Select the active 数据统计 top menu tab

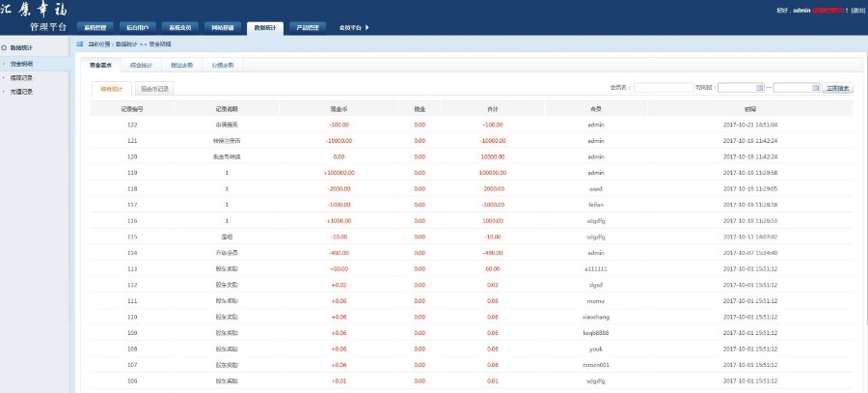[265, 28]
